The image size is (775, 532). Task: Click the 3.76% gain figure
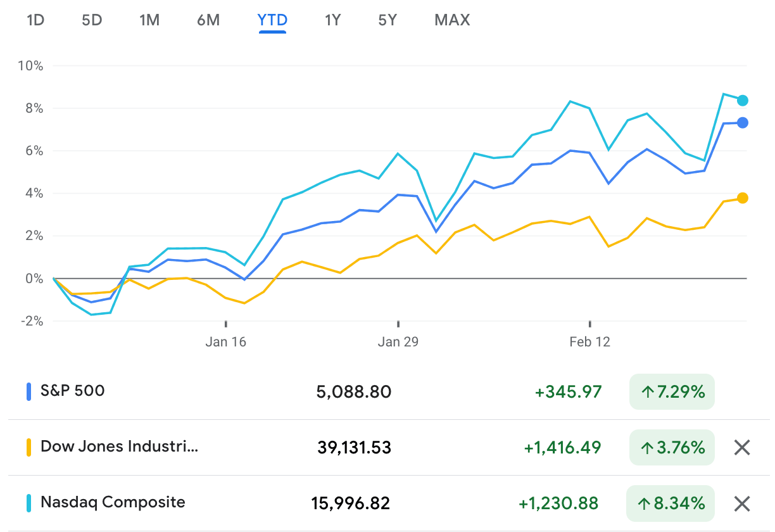tap(681, 448)
